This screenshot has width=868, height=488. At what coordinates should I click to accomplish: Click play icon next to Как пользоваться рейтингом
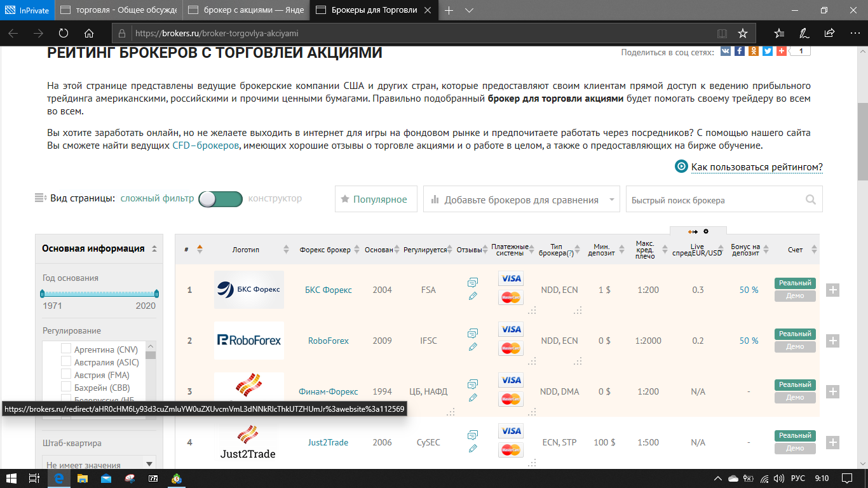(x=681, y=166)
